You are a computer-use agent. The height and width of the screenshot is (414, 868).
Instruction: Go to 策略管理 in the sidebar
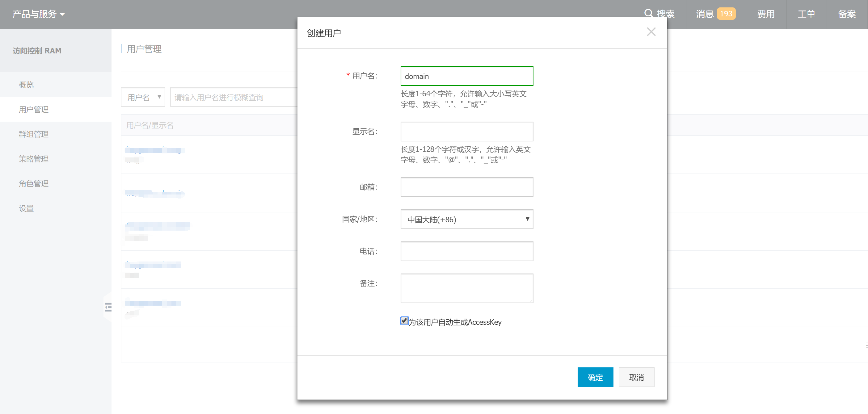pos(34,159)
